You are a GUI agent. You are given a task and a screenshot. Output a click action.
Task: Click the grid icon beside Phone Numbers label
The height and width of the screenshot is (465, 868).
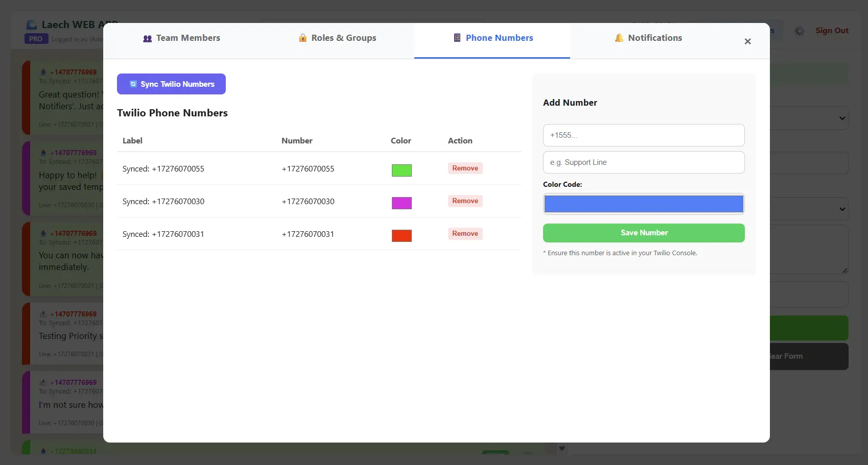pyautogui.click(x=456, y=37)
